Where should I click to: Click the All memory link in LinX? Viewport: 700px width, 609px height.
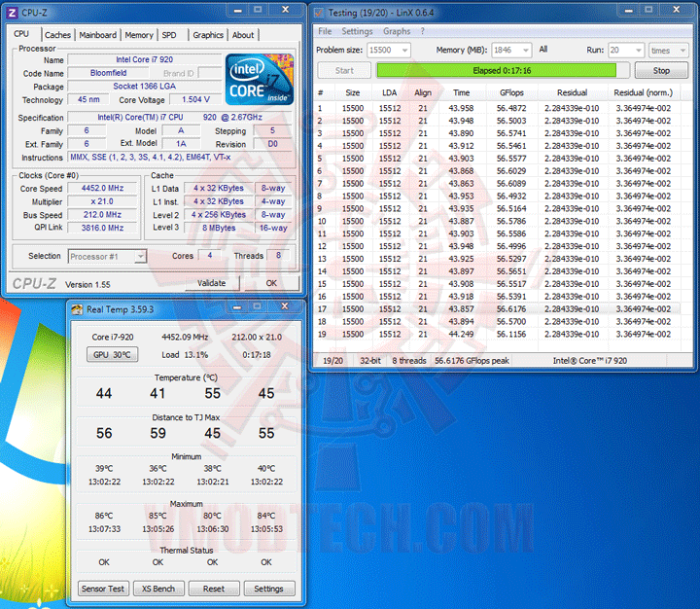542,50
